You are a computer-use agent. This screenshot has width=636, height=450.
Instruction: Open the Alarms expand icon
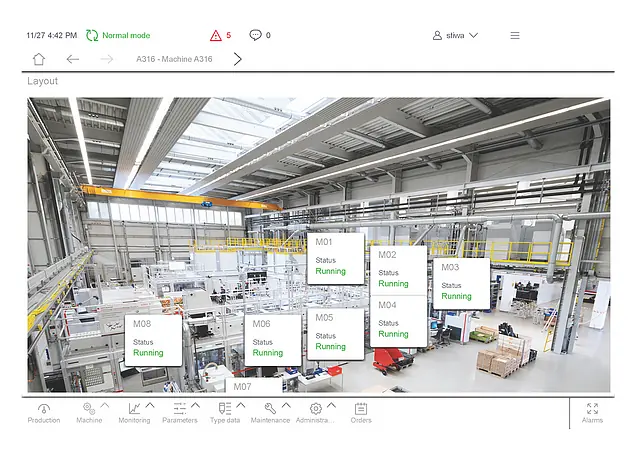[x=592, y=408]
